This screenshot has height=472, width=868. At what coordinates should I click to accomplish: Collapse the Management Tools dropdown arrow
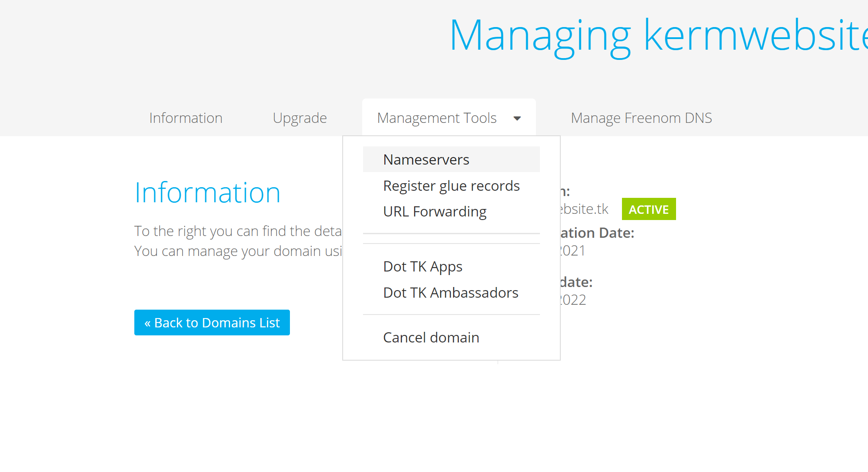tap(517, 118)
